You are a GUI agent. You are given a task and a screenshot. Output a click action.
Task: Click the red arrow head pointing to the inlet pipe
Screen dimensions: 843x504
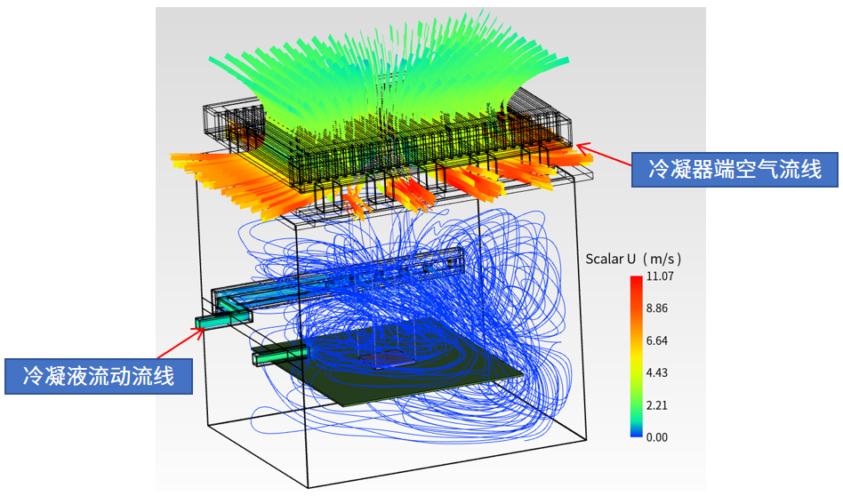tap(200, 332)
